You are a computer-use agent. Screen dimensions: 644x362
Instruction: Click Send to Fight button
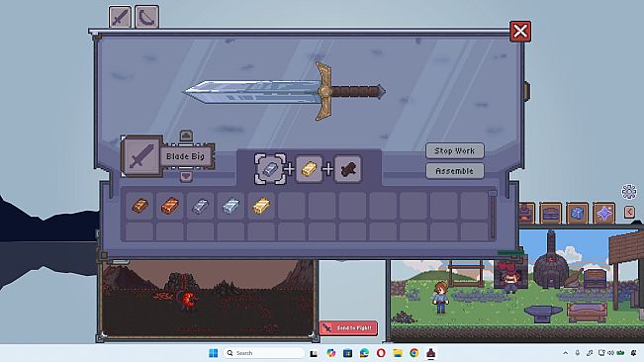click(348, 328)
